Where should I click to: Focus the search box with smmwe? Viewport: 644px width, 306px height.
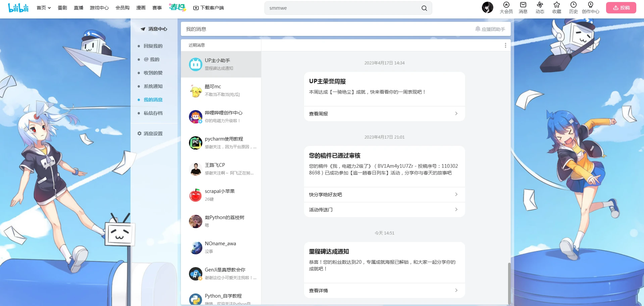click(x=342, y=8)
